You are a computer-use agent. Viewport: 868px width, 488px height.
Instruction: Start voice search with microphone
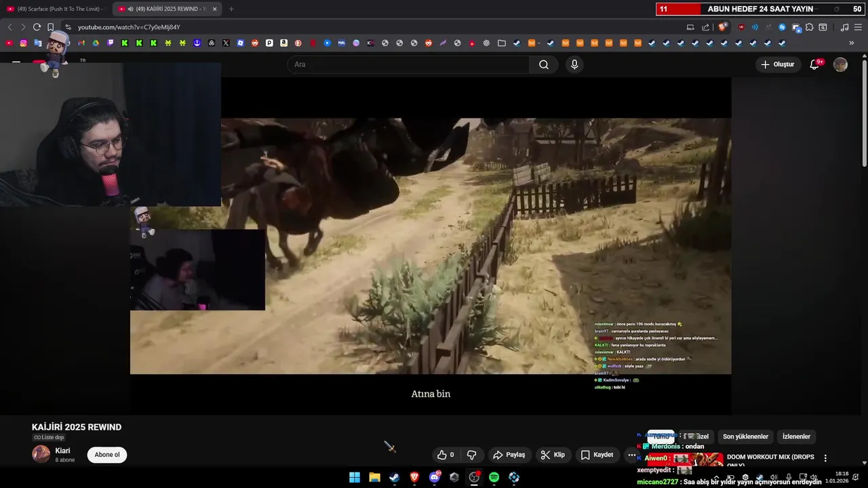[574, 64]
